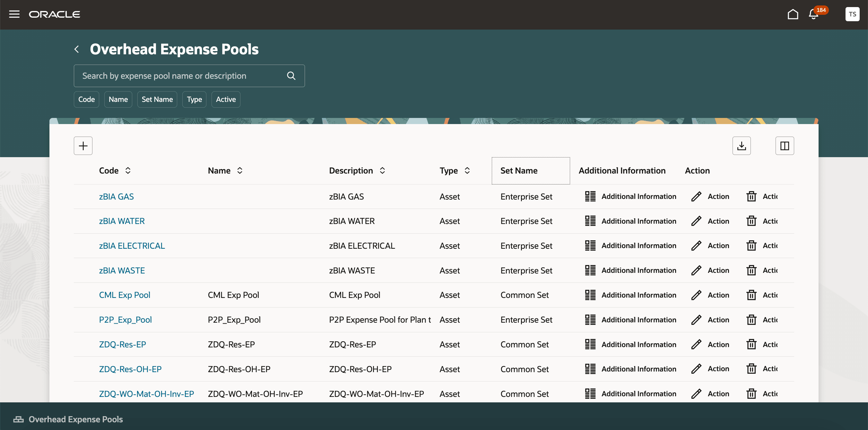
Task: Click the edit pencil for zBIA WATER
Action: tap(696, 221)
